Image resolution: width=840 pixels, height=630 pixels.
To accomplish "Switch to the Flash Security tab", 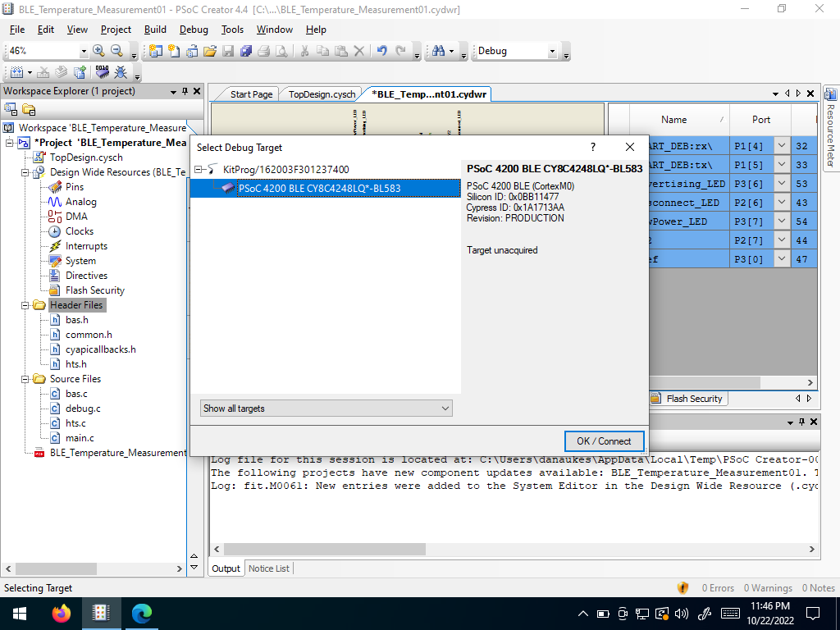I will coord(688,399).
